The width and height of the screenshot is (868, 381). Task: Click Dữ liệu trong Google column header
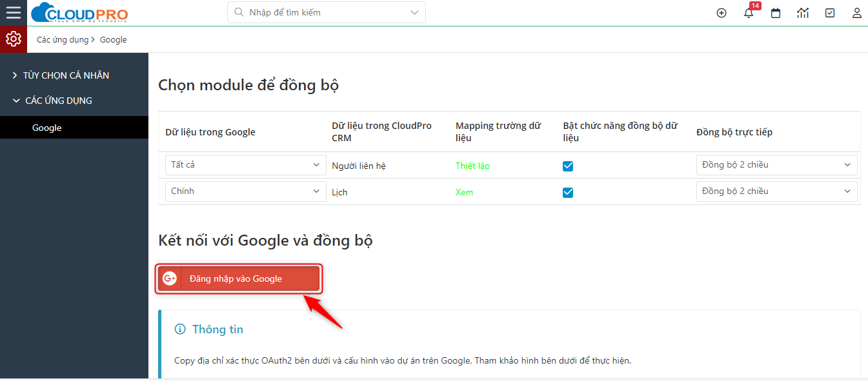pos(210,132)
